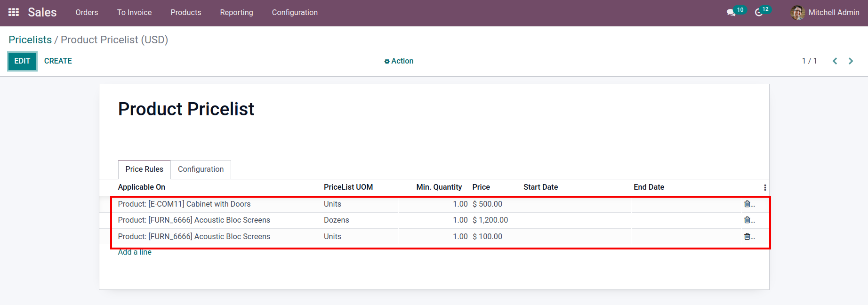Click the Sales app title
This screenshot has width=868, height=305.
tap(42, 13)
